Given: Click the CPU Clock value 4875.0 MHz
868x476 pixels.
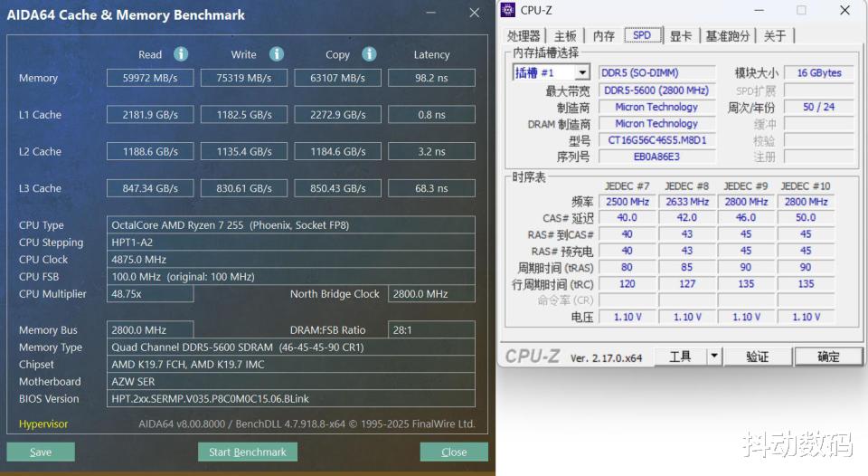Looking at the screenshot, I should tap(290, 260).
